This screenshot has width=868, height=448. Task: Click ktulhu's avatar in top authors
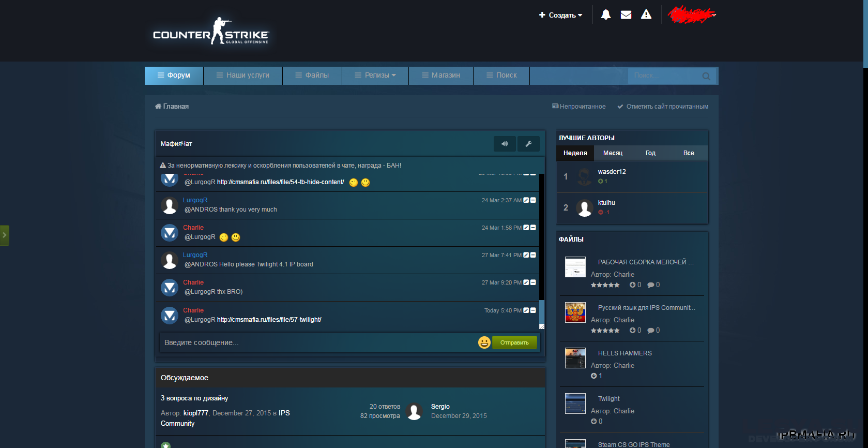coord(585,208)
